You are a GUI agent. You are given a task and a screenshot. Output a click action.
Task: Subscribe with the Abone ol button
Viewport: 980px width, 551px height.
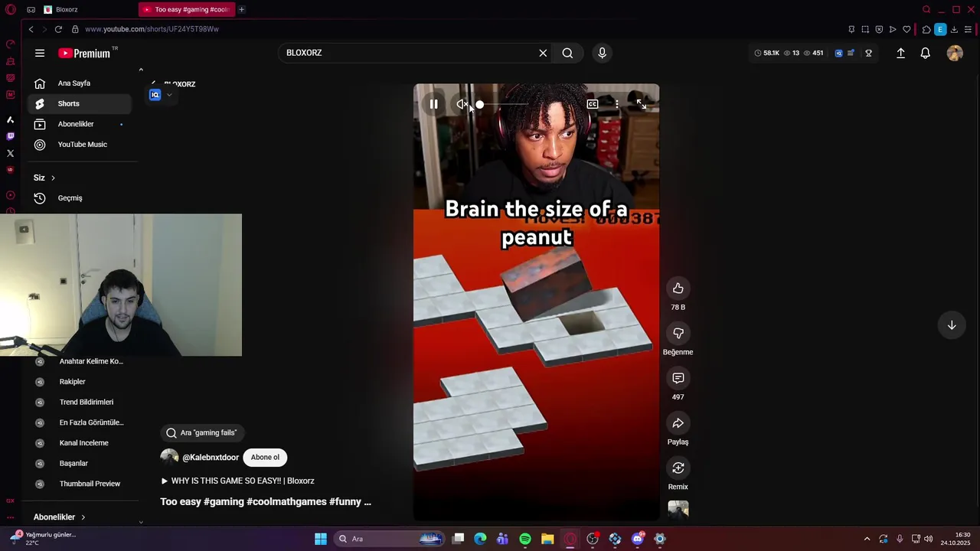click(265, 458)
